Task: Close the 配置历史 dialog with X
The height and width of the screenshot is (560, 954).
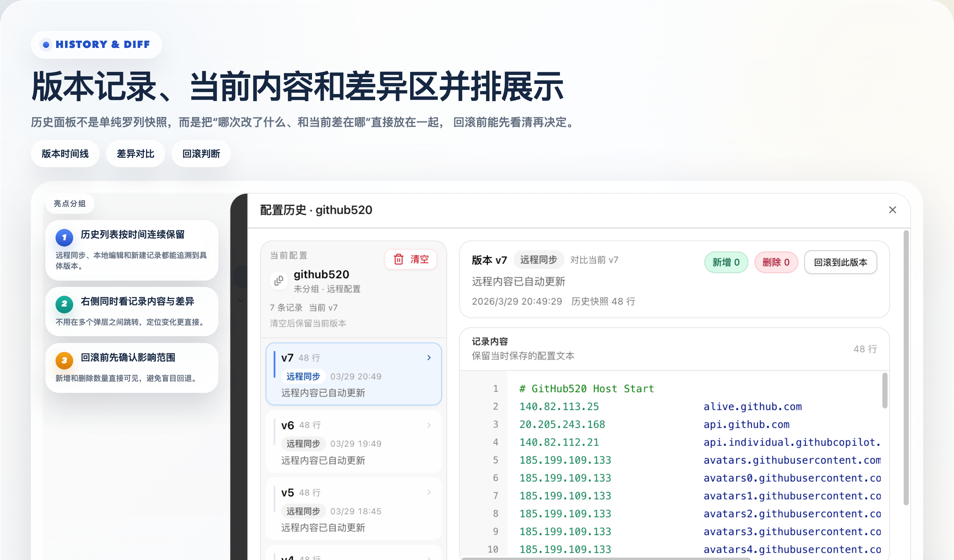Action: coord(892,210)
